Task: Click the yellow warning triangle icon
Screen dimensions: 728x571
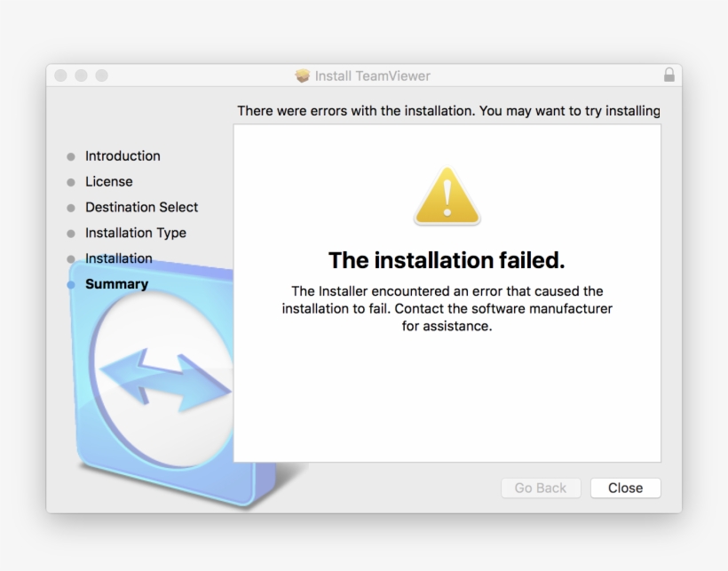Action: [x=447, y=196]
